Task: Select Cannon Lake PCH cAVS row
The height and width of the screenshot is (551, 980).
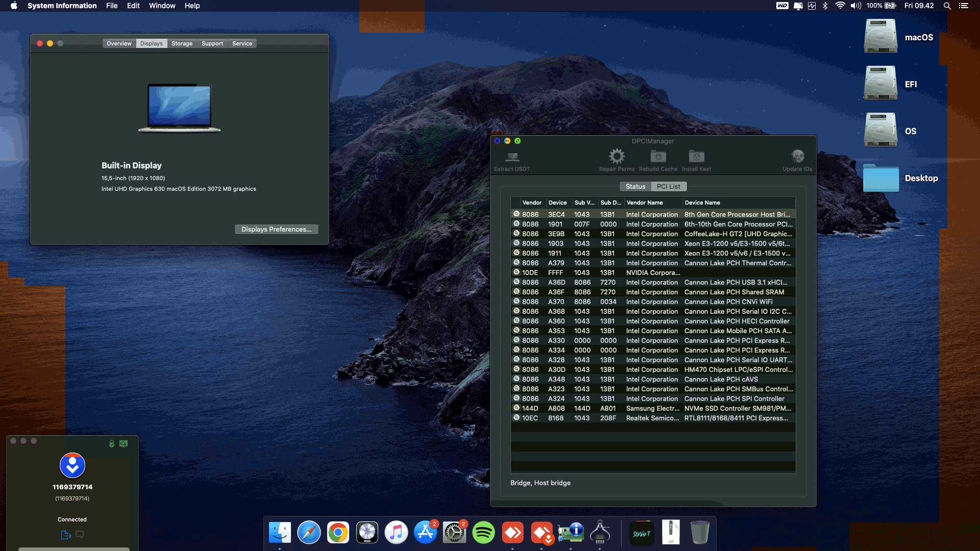Action: point(653,380)
